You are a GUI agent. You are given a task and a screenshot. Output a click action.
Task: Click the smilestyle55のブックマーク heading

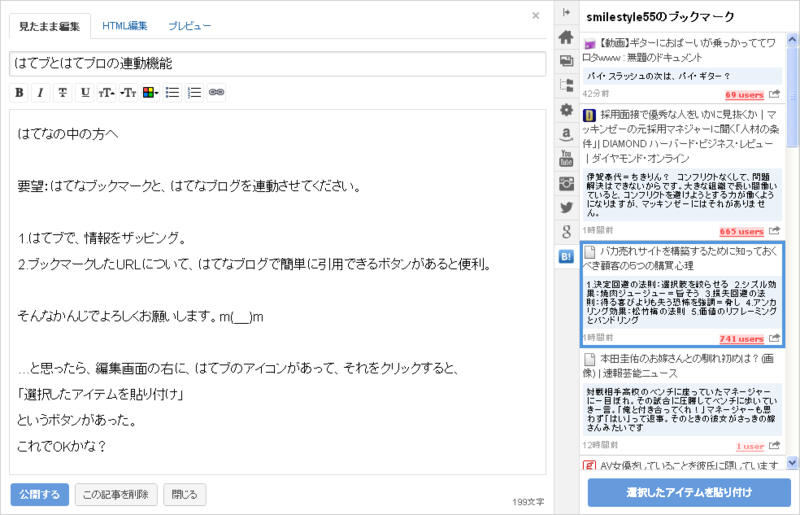[x=660, y=17]
